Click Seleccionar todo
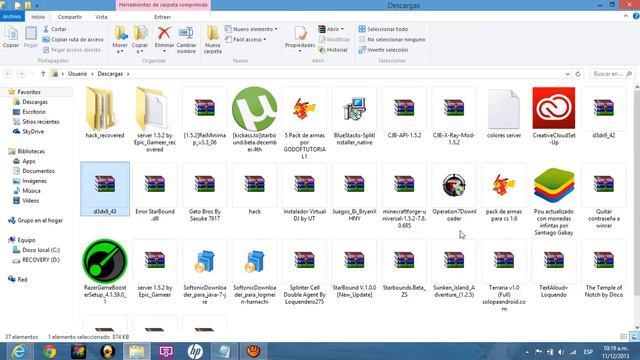The width and height of the screenshot is (640, 360). tap(383, 29)
